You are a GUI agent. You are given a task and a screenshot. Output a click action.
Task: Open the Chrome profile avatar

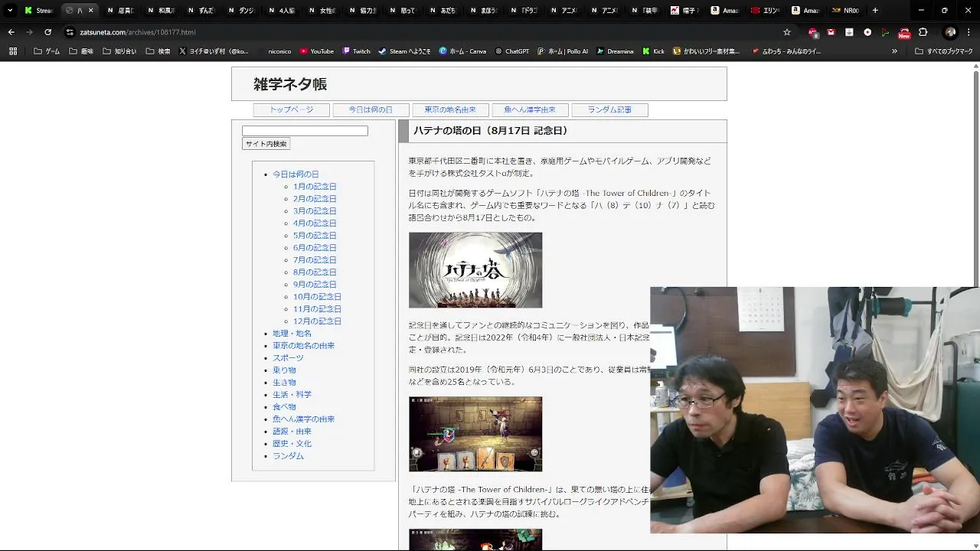(950, 32)
